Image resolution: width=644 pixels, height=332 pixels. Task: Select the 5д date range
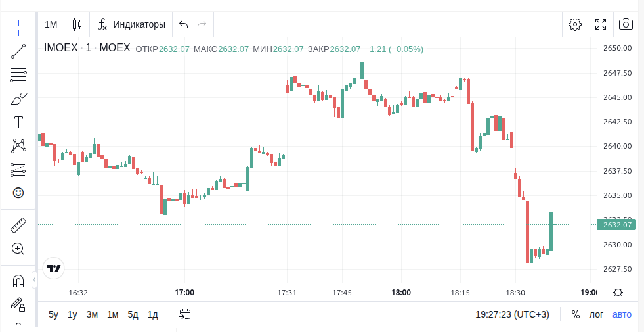point(133,314)
